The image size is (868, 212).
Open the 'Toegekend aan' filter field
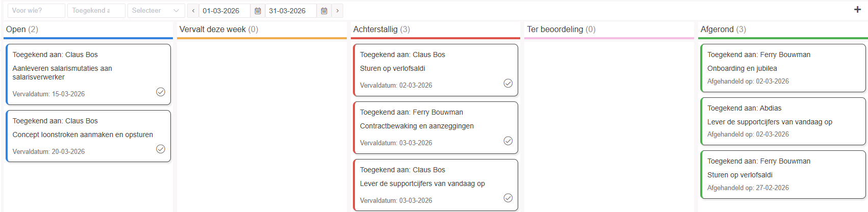[96, 11]
